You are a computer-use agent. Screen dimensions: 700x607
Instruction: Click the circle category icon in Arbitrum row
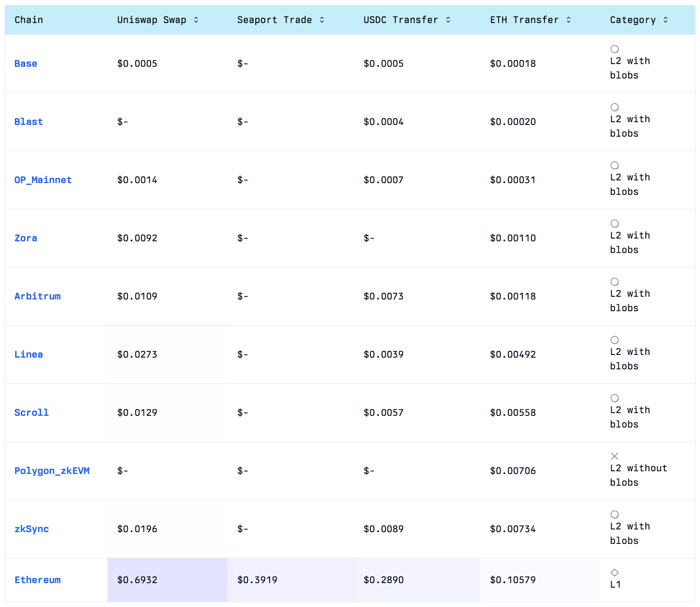[x=614, y=282]
